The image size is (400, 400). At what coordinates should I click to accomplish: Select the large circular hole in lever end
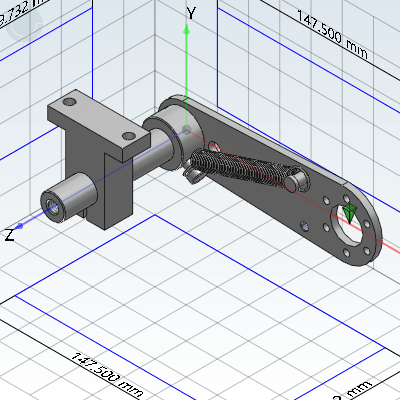coord(347,225)
